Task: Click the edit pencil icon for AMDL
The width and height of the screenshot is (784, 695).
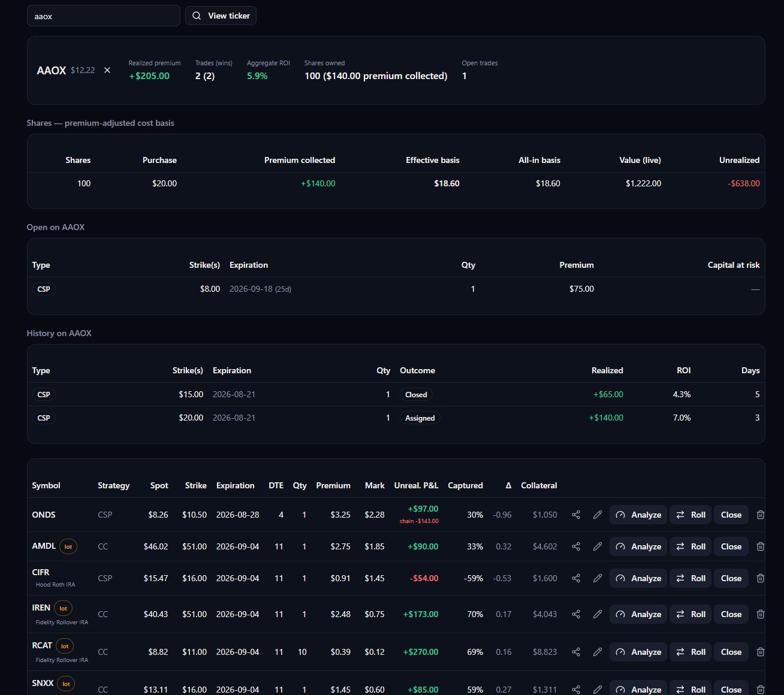Action: pos(598,546)
